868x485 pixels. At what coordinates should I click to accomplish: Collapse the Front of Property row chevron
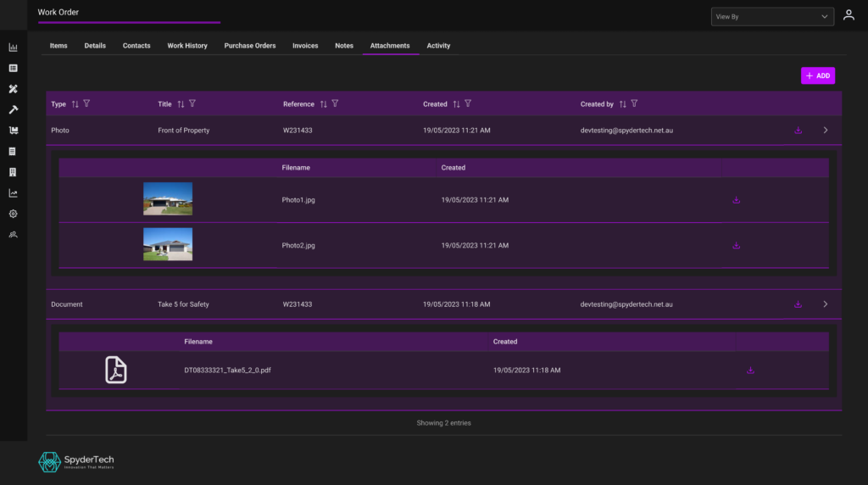[x=826, y=131]
